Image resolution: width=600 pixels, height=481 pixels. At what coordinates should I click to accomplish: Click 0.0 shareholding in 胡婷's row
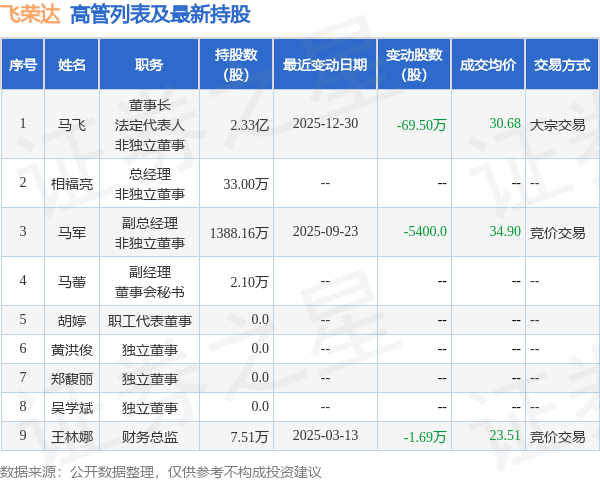[x=260, y=319]
